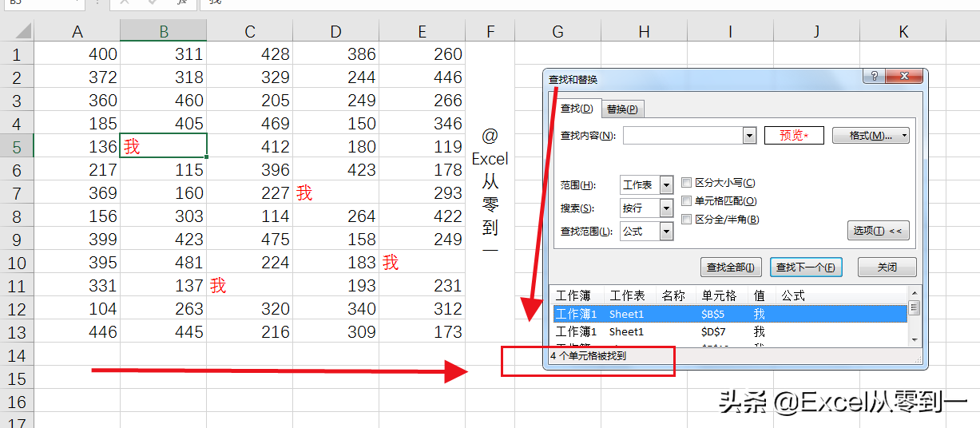Click cell E1 containing 260
The image size is (980, 428).
[423, 54]
